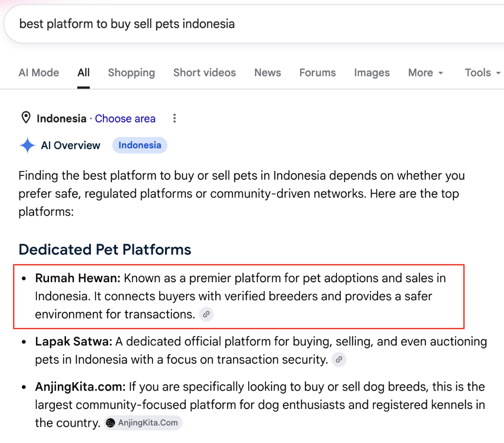Switch to the News tab
Viewport: 504px width, 443px height.
click(x=268, y=73)
